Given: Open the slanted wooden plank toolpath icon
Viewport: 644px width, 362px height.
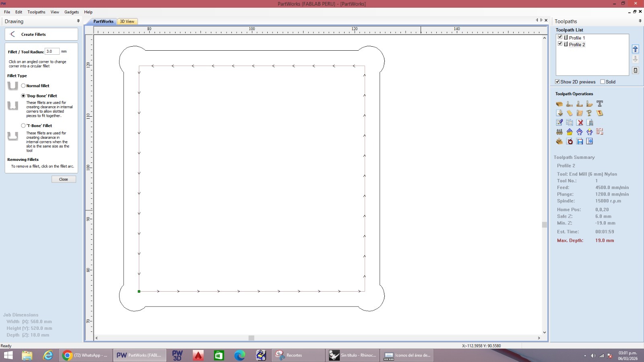Looking at the screenshot, I should (x=570, y=113).
